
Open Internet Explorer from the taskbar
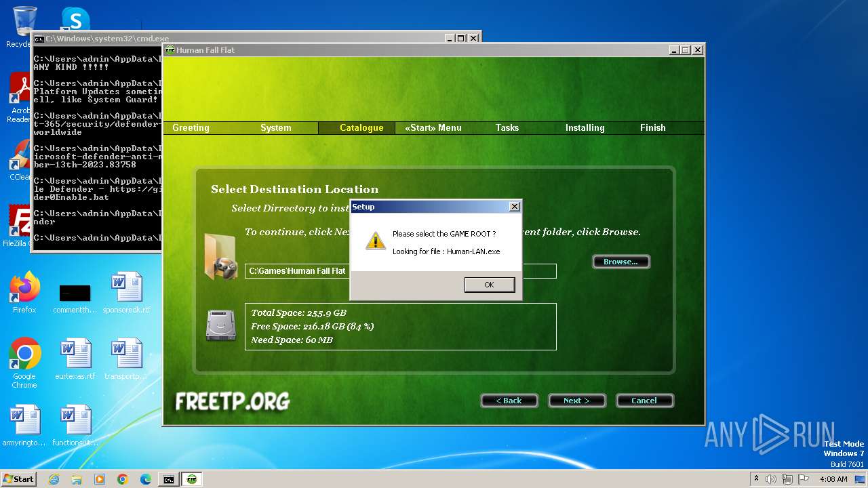tap(54, 479)
